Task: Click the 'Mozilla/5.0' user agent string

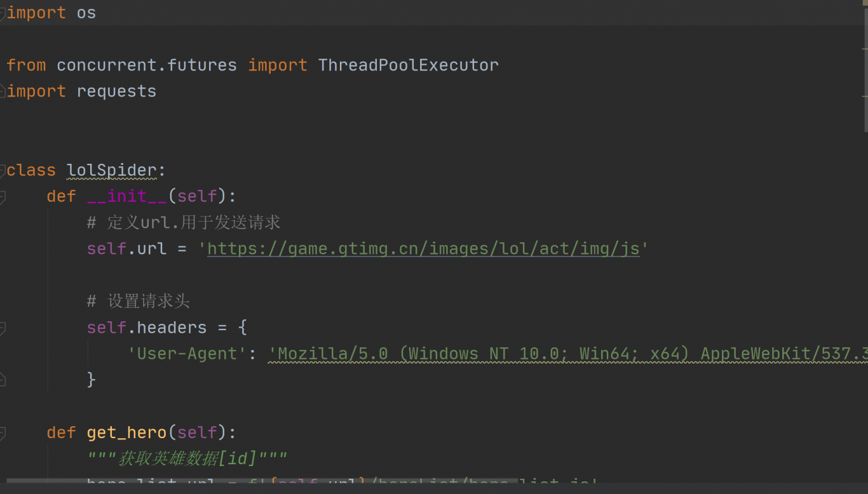Action: tap(568, 354)
